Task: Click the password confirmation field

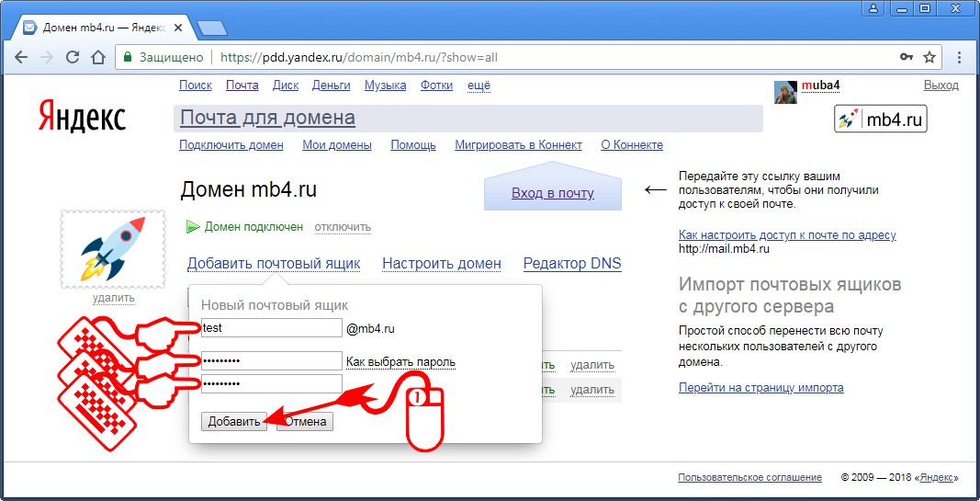Action: tap(271, 384)
